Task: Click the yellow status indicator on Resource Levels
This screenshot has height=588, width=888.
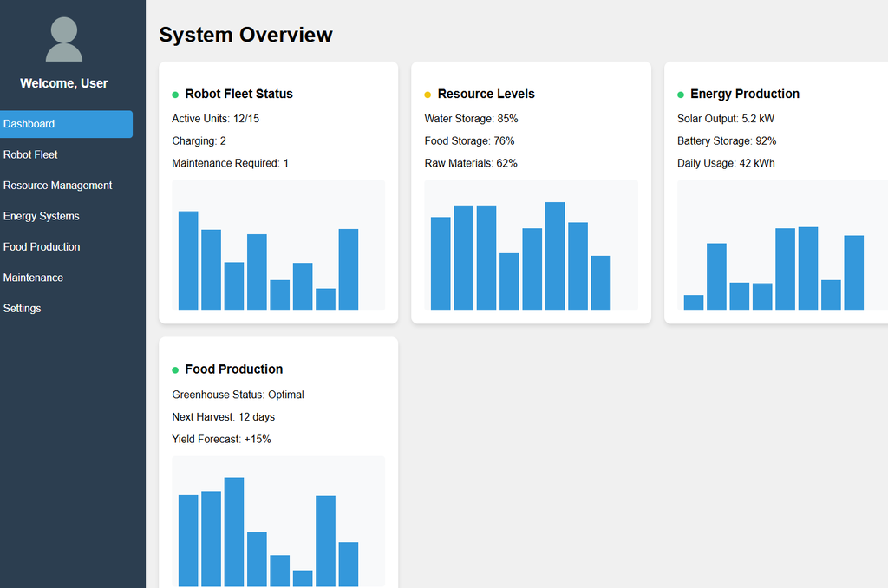Action: (426, 93)
